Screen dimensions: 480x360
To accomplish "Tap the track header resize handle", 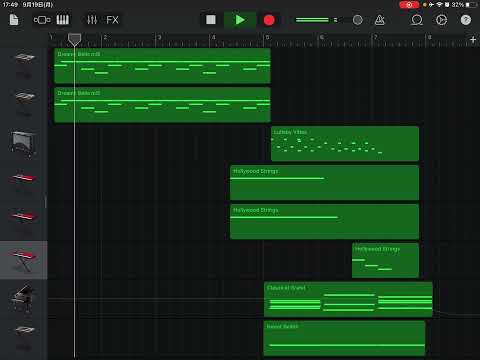I will tap(46, 202).
